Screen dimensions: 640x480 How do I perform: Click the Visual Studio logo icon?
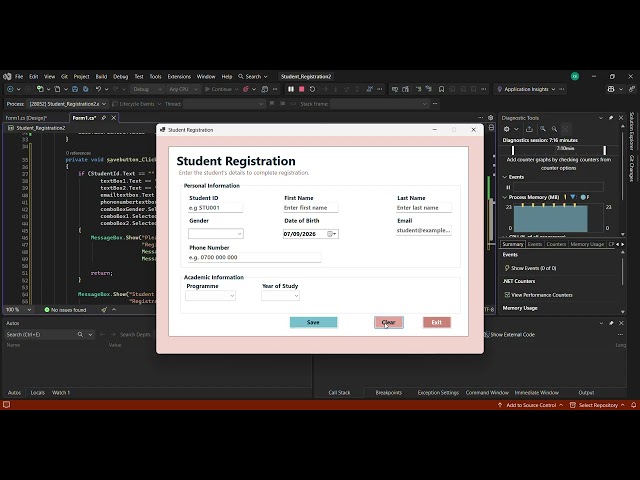(x=7, y=76)
